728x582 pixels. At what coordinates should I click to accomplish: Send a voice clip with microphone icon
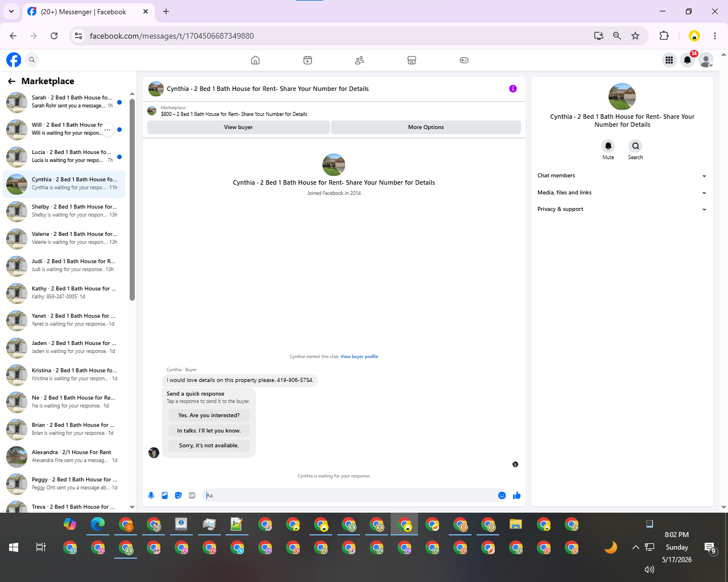(x=151, y=496)
